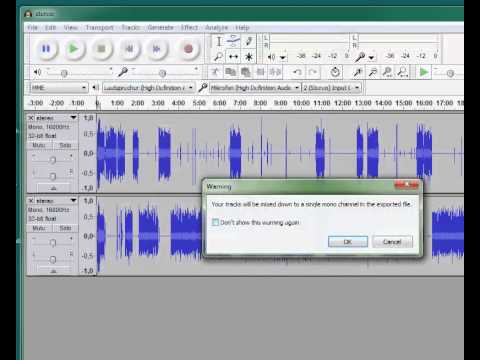
Task: Click the 5:00 mark on the timeline ruler
Action: tap(199, 103)
